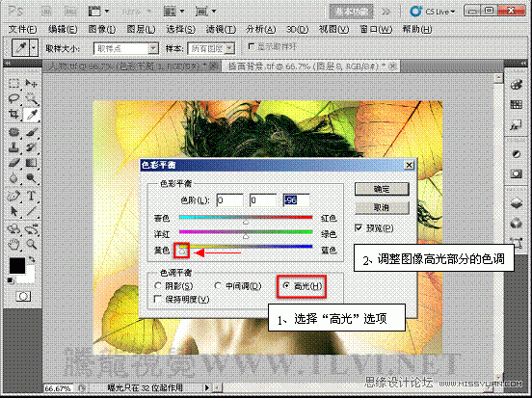Select the Line shape tool
Screen dimensions: 532x398
(x=32, y=211)
